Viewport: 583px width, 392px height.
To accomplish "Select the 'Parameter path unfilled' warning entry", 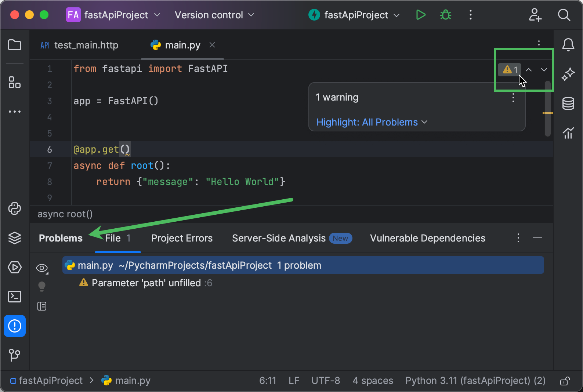I will (x=146, y=283).
